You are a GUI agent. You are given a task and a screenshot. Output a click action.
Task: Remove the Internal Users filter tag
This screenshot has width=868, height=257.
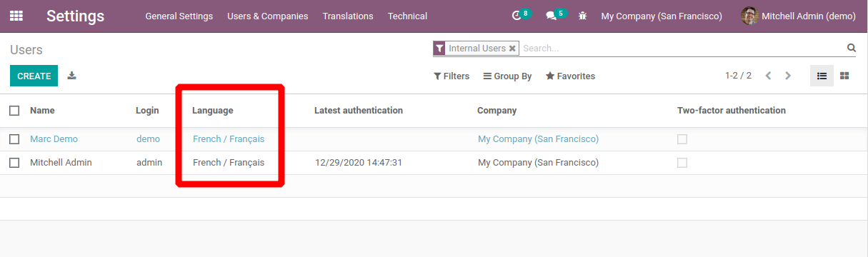(x=512, y=49)
